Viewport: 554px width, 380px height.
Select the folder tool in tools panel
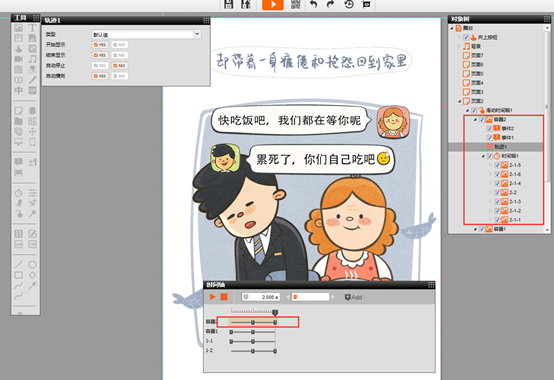click(18, 121)
